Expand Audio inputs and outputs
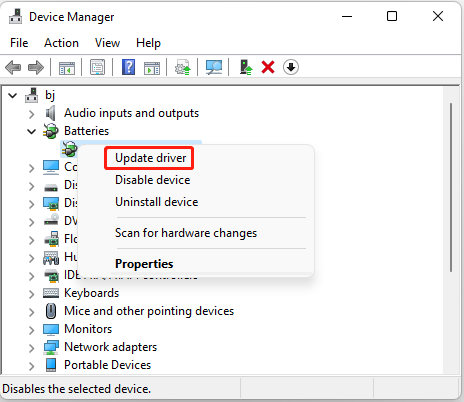 point(32,114)
